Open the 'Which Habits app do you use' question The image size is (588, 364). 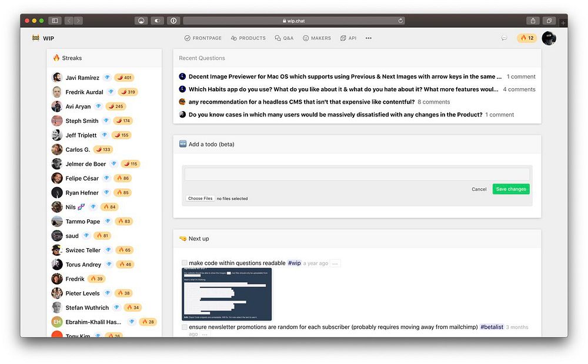(x=343, y=89)
